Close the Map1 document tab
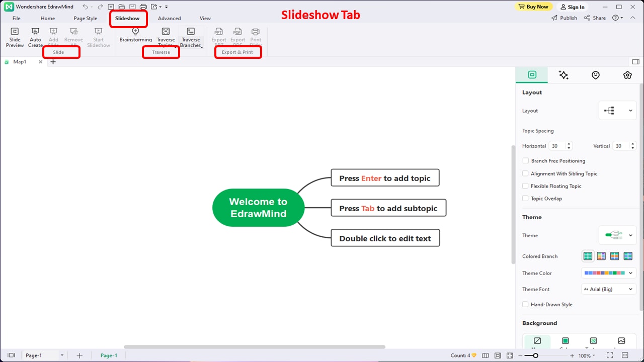This screenshot has height=362, width=644. (x=41, y=62)
